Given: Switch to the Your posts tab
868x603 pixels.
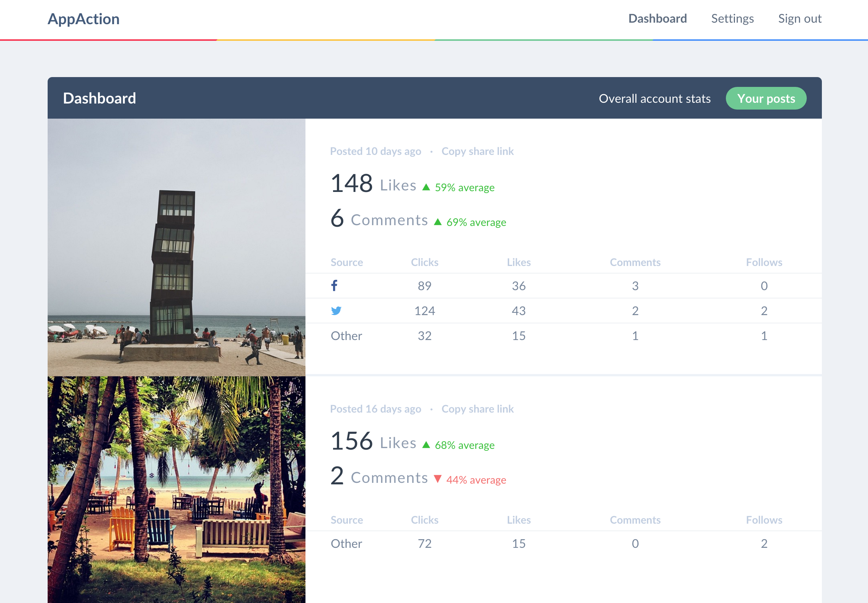Looking at the screenshot, I should [766, 98].
